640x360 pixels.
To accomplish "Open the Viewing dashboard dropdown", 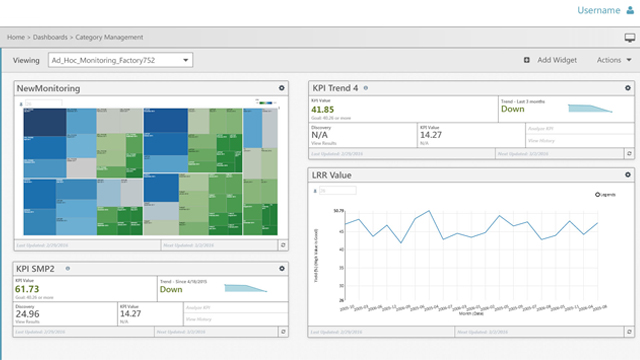I will (x=120, y=60).
